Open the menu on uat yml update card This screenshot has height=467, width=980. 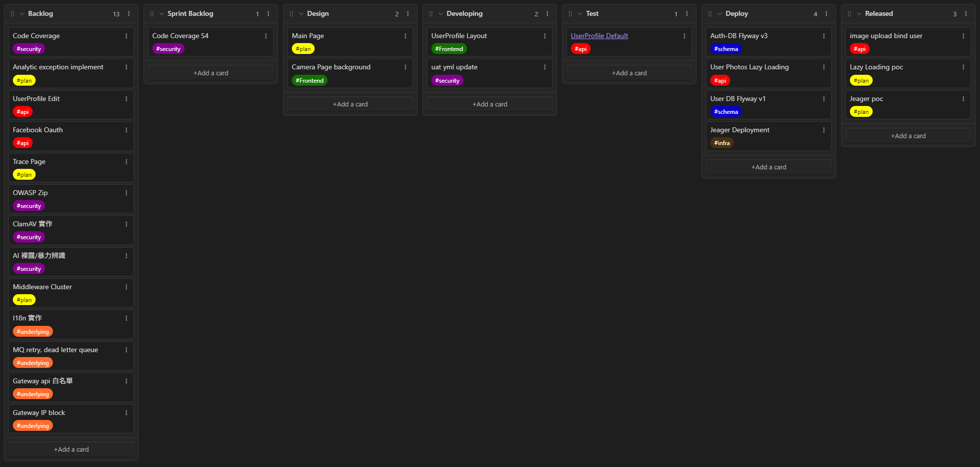coord(545,67)
